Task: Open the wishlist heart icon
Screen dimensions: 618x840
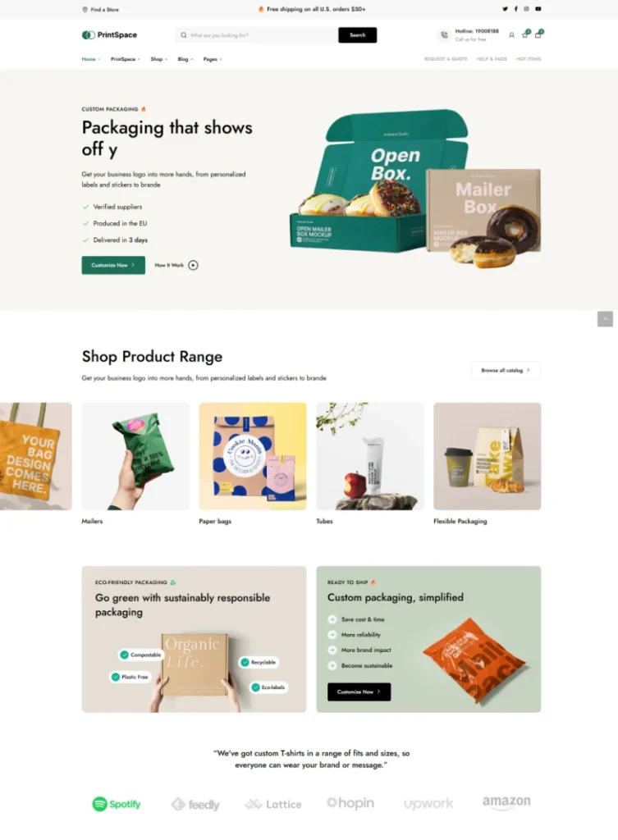Action: tap(525, 34)
